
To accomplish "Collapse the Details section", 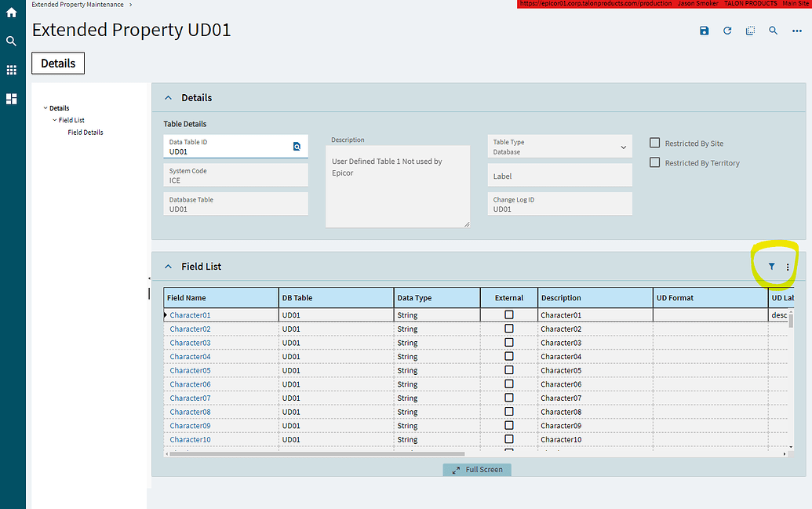I will coord(168,97).
